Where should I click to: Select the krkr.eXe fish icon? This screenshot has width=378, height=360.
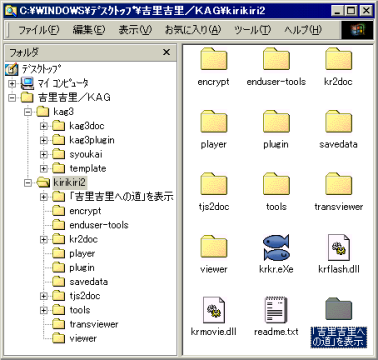(276, 247)
